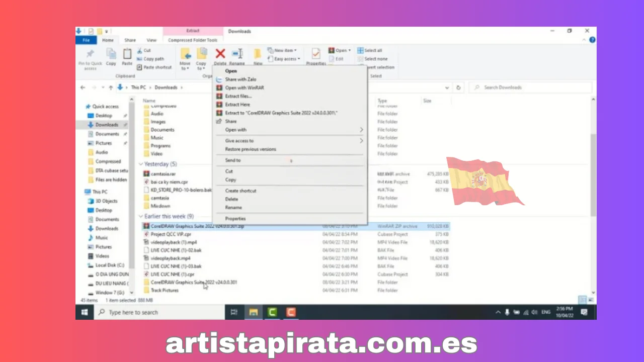The width and height of the screenshot is (644, 362).
Task: Click the blue Help question mark icon
Action: [x=593, y=40]
